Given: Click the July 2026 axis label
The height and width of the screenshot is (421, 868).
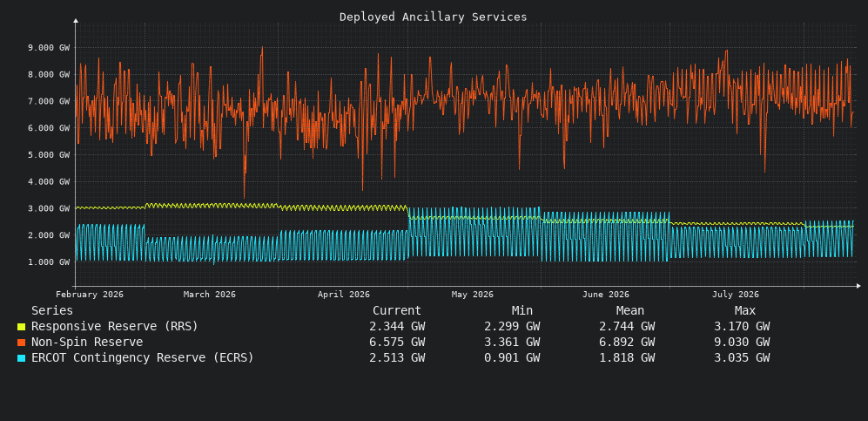Looking at the screenshot, I should pyautogui.click(x=735, y=294).
